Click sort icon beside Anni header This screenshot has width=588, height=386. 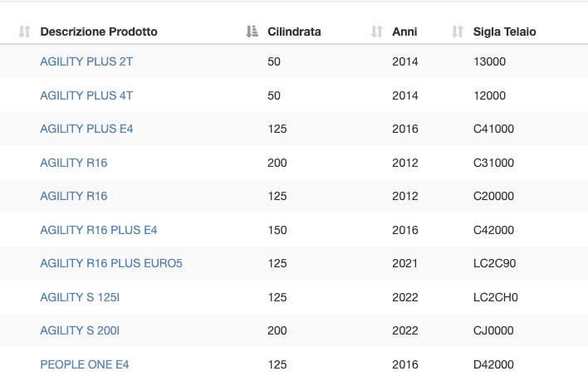(376, 32)
